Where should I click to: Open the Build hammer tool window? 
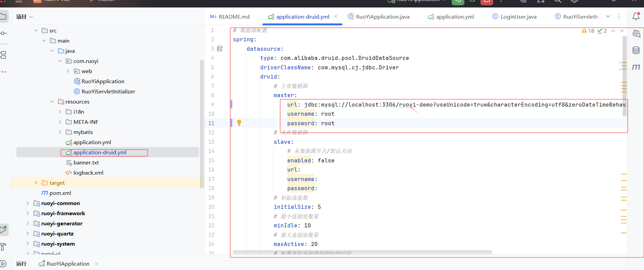coord(3,247)
